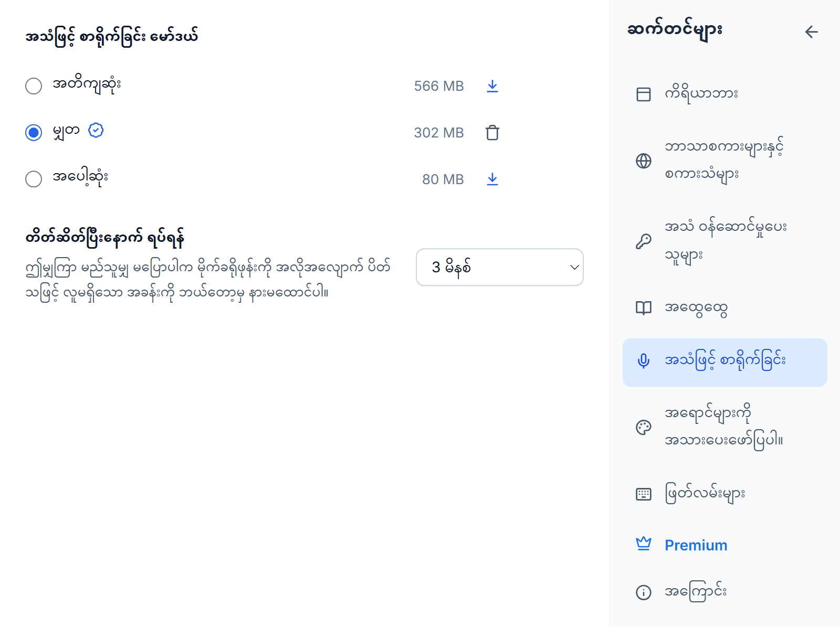Click the microphone icon in the sidebar
Viewport: 840px width, 627px height.
643,361
